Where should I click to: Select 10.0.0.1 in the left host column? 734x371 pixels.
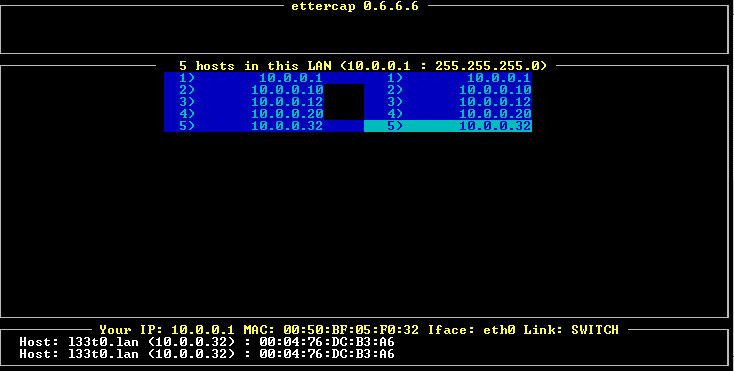click(x=244, y=78)
